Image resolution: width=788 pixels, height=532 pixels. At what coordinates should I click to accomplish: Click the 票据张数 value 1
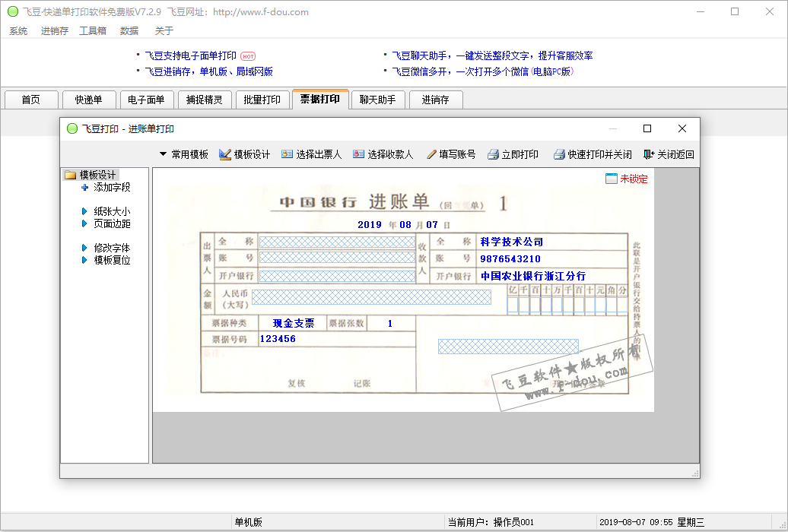tap(390, 324)
